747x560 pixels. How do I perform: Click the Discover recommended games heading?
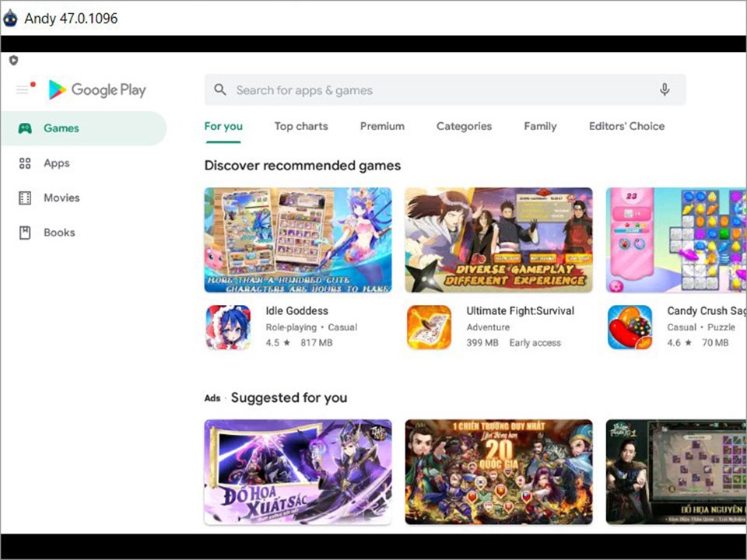point(303,166)
